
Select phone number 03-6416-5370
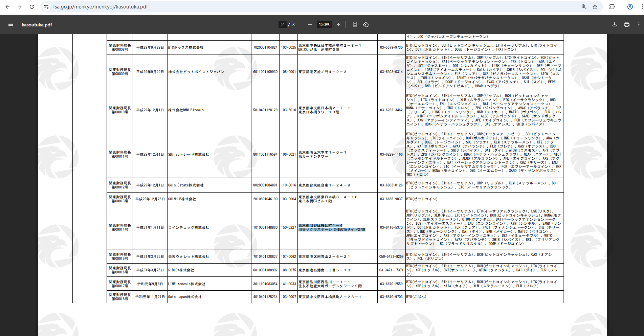pyautogui.click(x=391, y=227)
